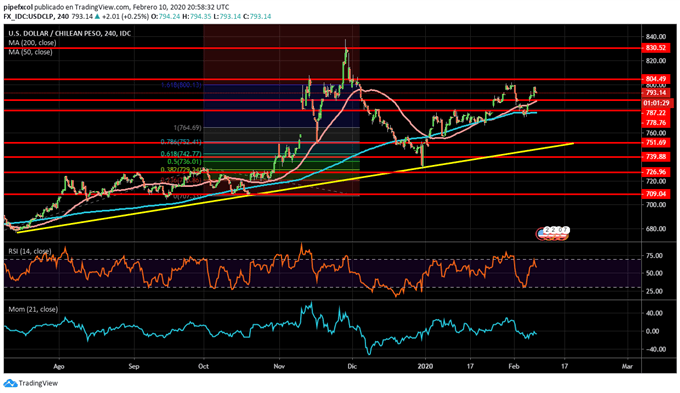The image size is (680, 393).
Task: Click the Fibonacci 1(764.69) level label
Action: click(187, 128)
